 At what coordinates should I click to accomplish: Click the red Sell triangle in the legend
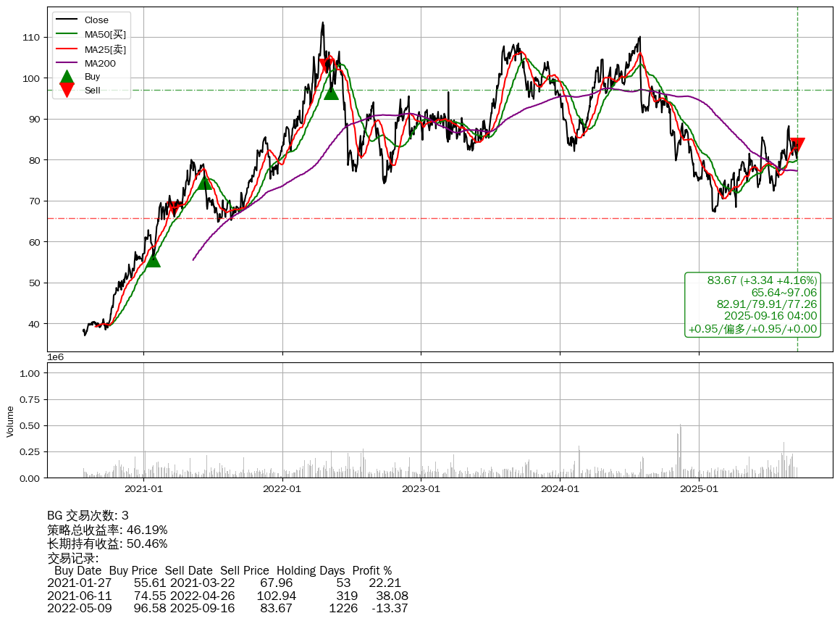click(67, 90)
